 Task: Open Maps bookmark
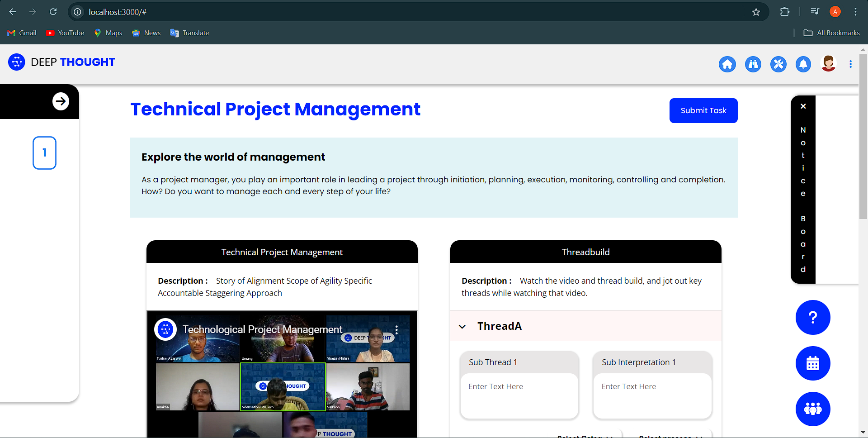(x=108, y=33)
